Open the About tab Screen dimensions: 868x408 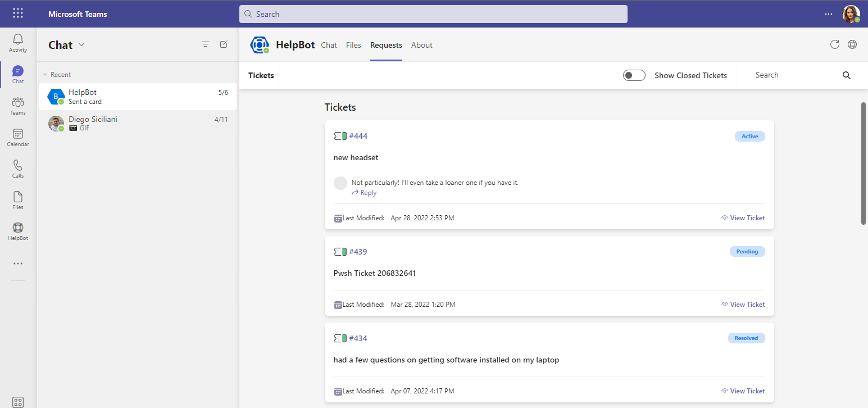click(x=422, y=45)
